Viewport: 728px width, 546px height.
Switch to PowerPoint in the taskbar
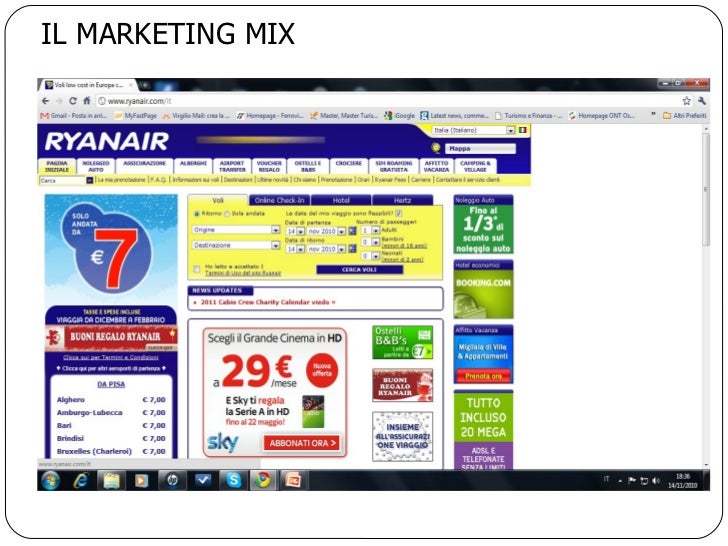[294, 481]
